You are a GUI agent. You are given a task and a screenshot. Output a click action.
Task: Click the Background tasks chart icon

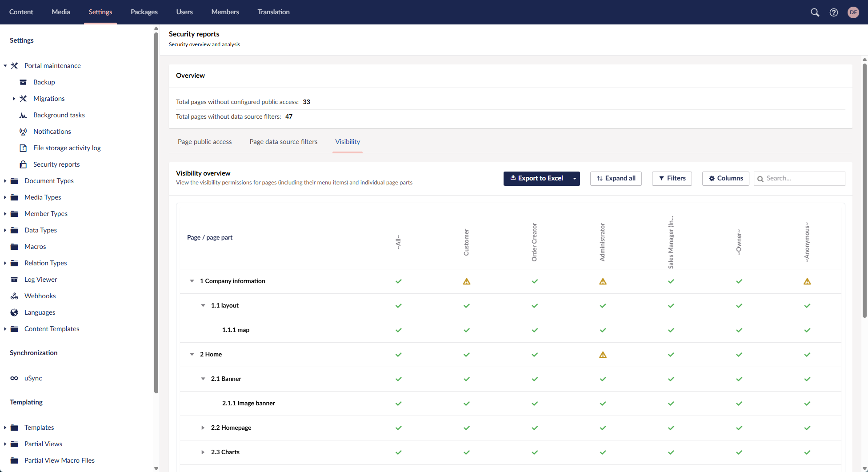pyautogui.click(x=23, y=115)
